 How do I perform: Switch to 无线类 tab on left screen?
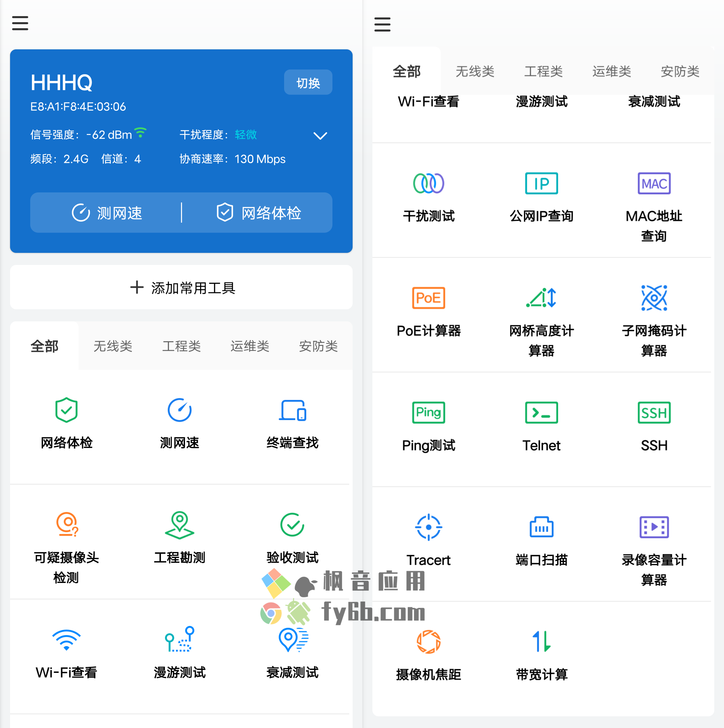pyautogui.click(x=113, y=346)
